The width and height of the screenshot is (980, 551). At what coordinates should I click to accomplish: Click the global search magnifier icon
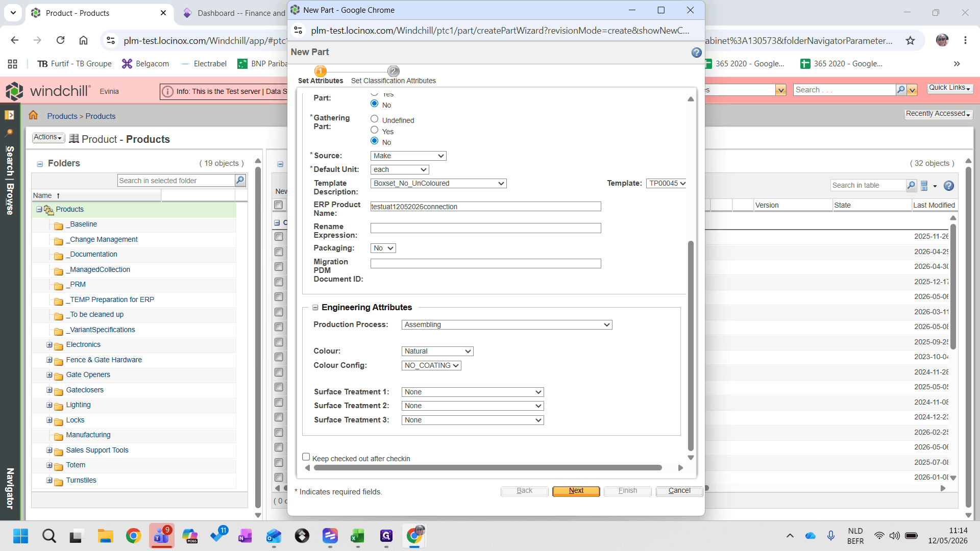tap(901, 90)
